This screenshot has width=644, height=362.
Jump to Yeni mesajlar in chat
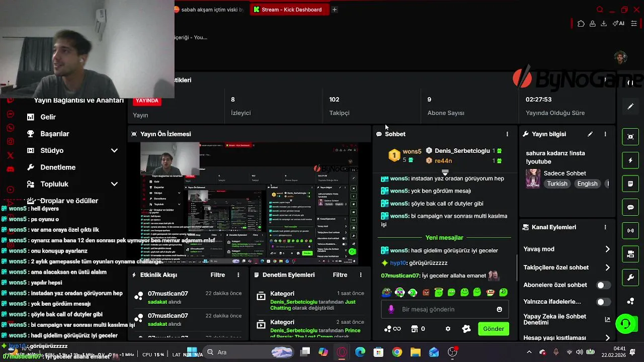[444, 238]
